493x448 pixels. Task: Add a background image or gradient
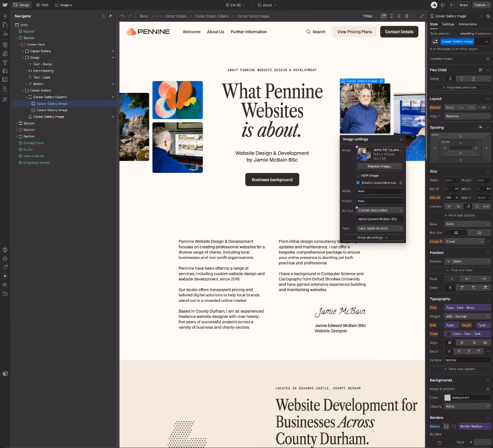pos(488,389)
